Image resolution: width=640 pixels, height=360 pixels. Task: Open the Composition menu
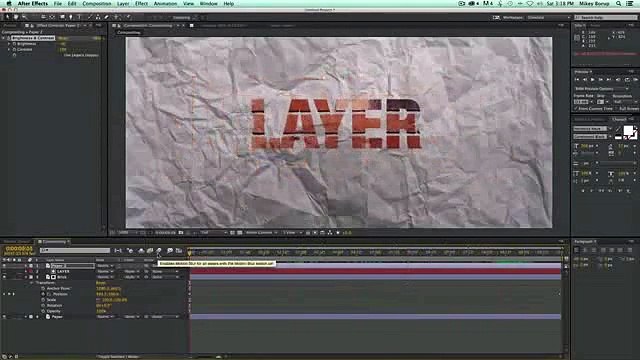pyautogui.click(x=96, y=4)
